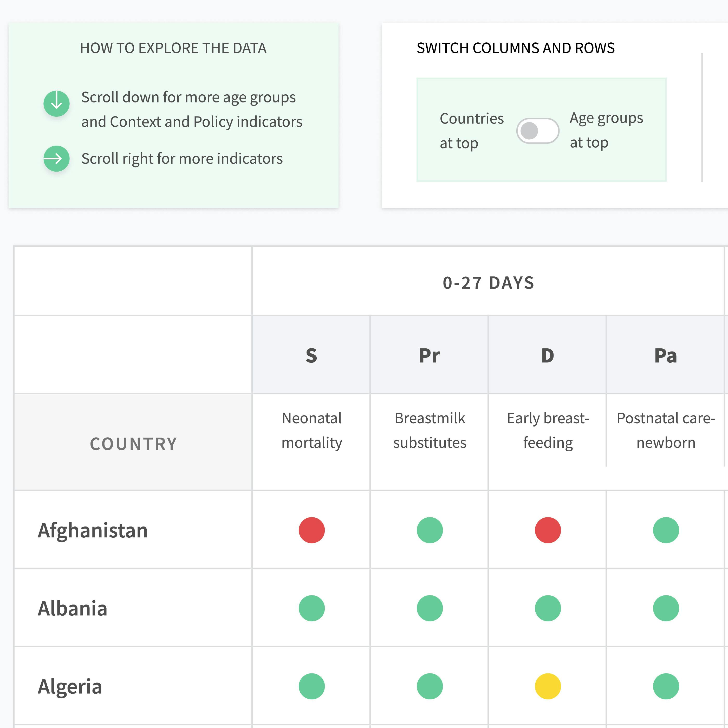Click Afghanistan's green Breastmilk substitutes dot
This screenshot has width=728, height=728.
[x=430, y=530]
